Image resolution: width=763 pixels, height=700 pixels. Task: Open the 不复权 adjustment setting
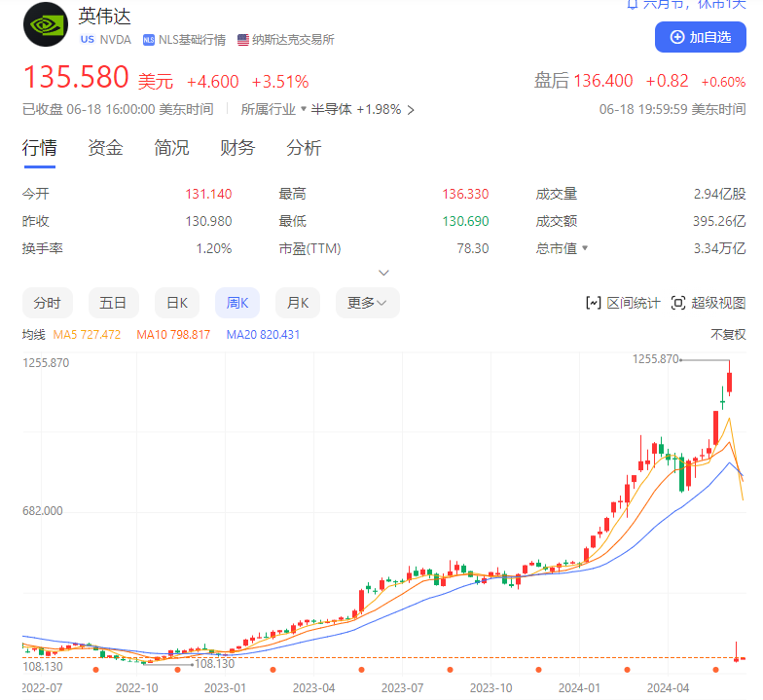click(728, 335)
